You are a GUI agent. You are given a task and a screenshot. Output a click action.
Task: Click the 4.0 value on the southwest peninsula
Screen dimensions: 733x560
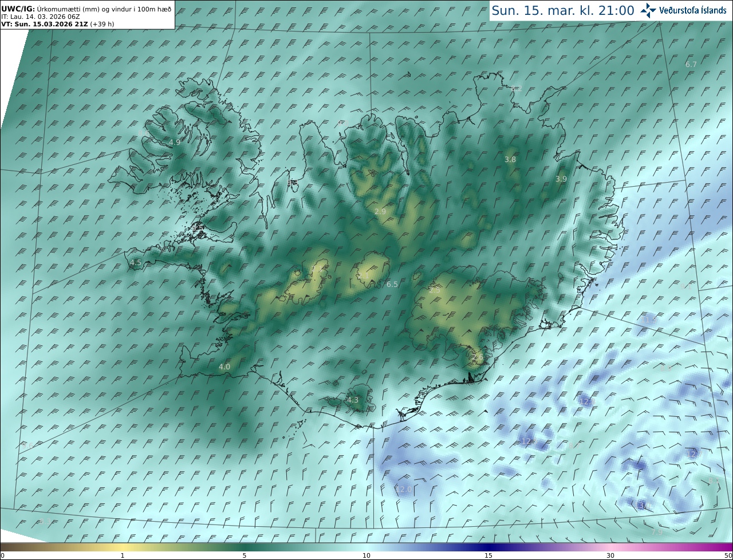tap(224, 367)
